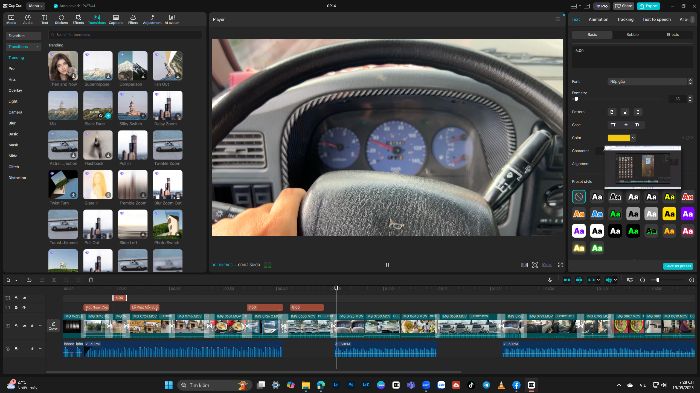Click the Share button
This screenshot has height=393, width=700.
click(624, 6)
